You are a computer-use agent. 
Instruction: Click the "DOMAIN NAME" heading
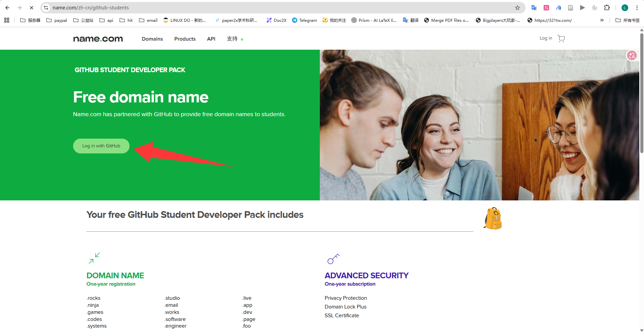click(x=115, y=276)
